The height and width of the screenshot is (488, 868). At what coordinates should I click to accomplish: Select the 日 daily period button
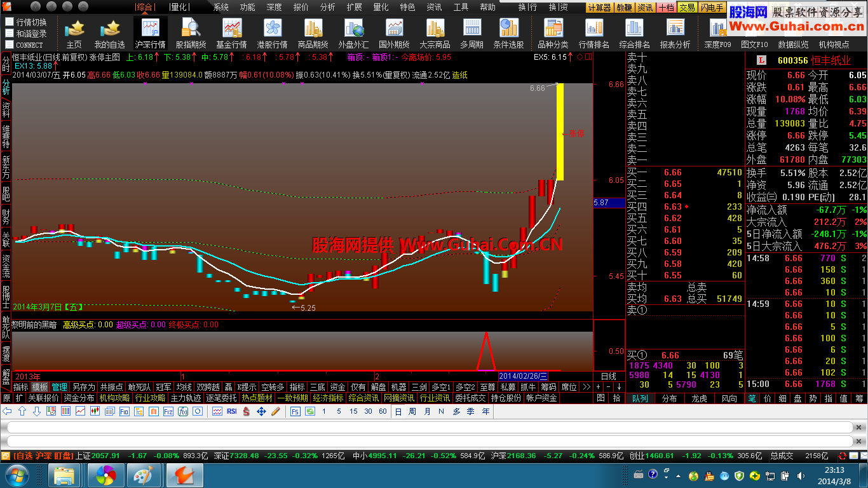398,411
